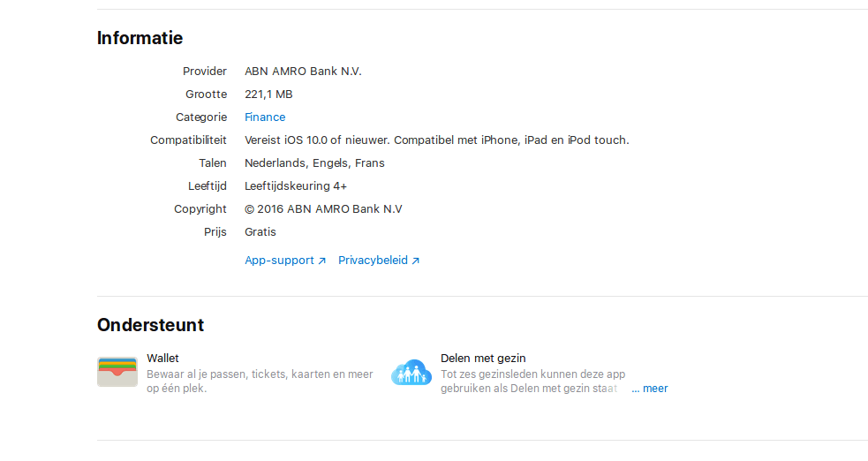
Task: Select the 'Wallet' title text
Action: tap(162, 359)
